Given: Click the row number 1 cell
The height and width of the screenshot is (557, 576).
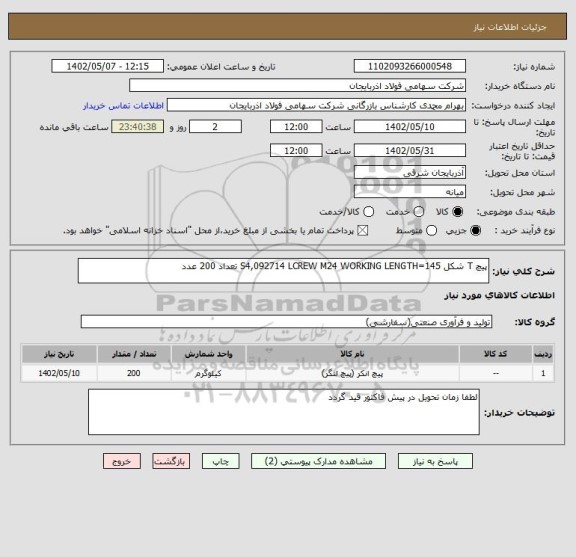Looking at the screenshot, I should (543, 373).
